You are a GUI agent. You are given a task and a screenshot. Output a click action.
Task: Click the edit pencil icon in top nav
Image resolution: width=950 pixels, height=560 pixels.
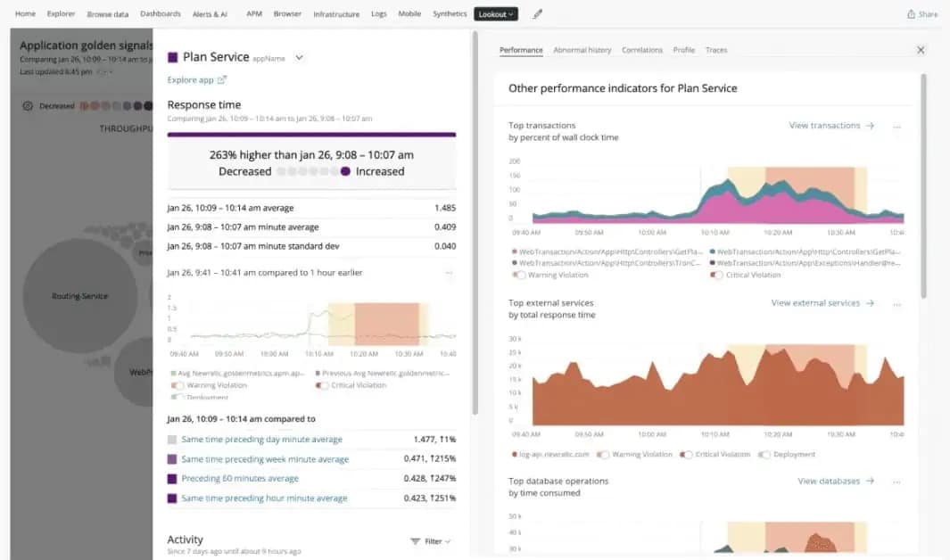pyautogui.click(x=537, y=14)
